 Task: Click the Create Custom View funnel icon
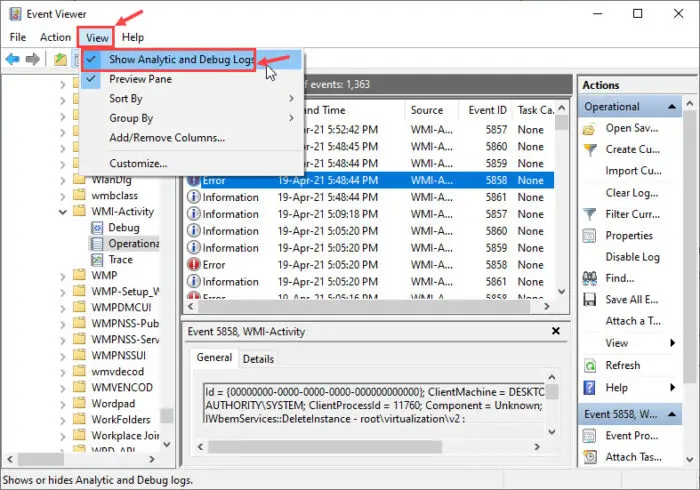590,150
